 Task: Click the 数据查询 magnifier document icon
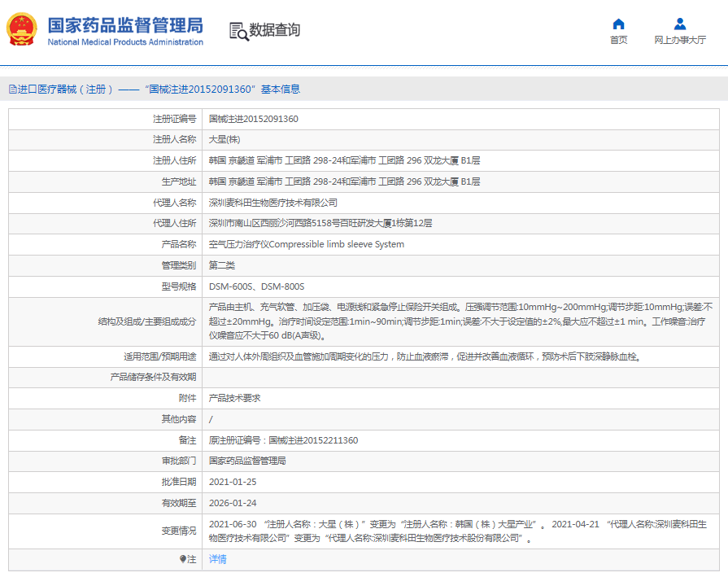coord(238,31)
